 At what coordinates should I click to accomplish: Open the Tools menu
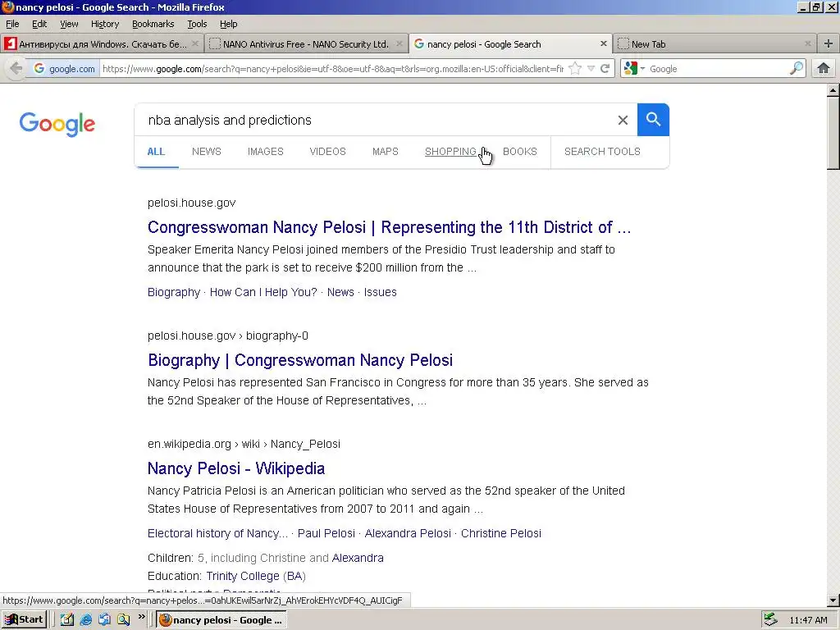[x=197, y=24]
